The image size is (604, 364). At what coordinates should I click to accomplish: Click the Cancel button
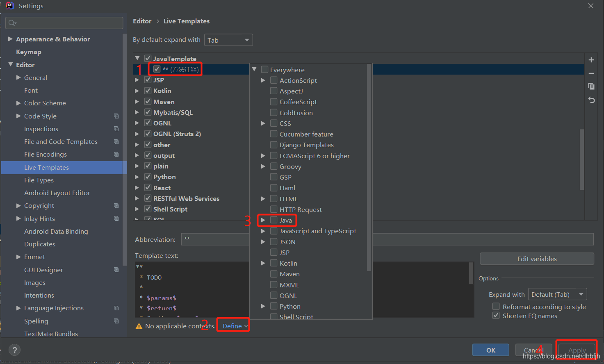(x=533, y=350)
